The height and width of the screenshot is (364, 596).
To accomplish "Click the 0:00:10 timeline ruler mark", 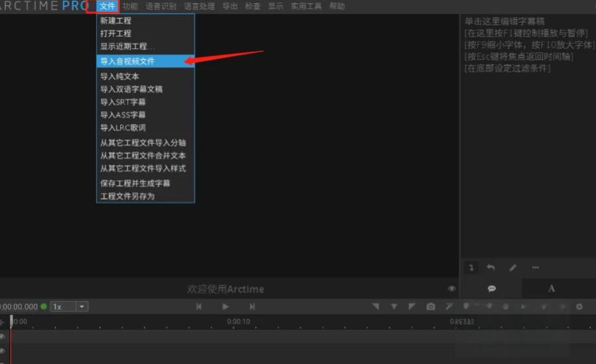I will pos(238,322).
